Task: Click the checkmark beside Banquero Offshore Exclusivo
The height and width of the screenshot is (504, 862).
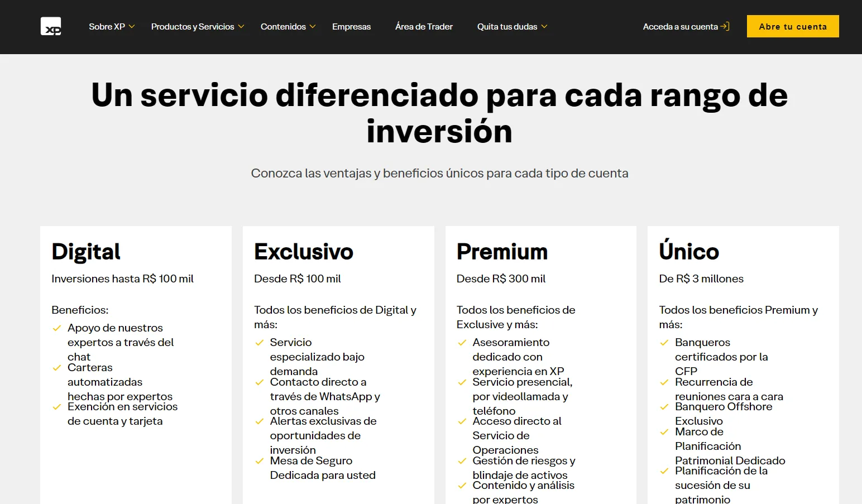Action: click(664, 407)
